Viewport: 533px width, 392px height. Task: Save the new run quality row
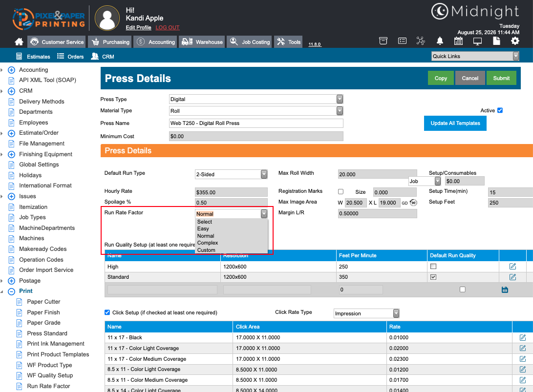pyautogui.click(x=505, y=290)
